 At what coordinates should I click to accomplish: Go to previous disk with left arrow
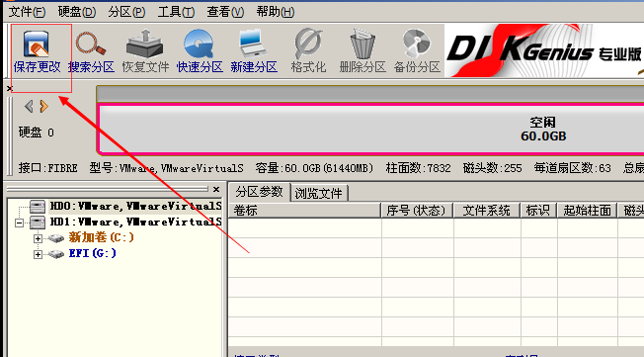click(29, 107)
